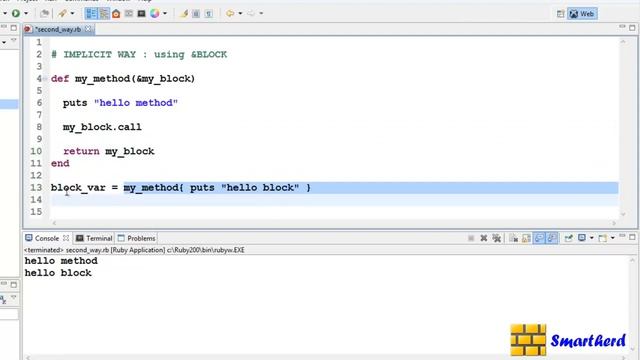This screenshot has width=640, height=360.
Task: Open the Run button dropdown arrow
Action: [26, 13]
